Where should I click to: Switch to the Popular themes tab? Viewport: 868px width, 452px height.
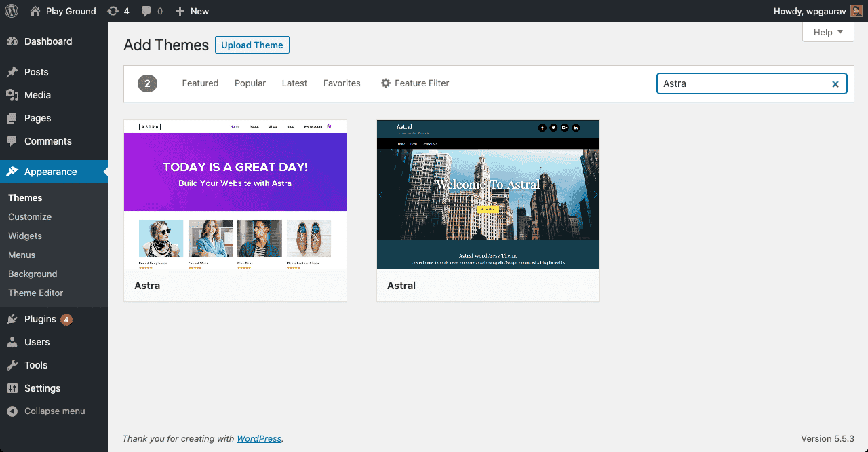(x=250, y=83)
